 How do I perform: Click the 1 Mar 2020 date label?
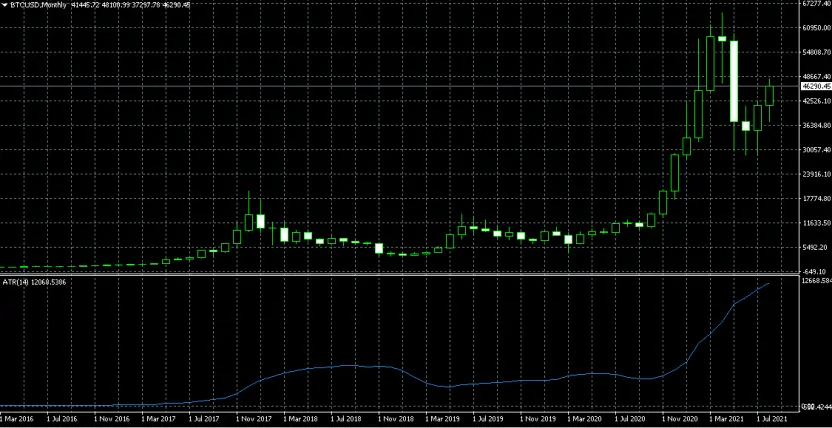584,418
